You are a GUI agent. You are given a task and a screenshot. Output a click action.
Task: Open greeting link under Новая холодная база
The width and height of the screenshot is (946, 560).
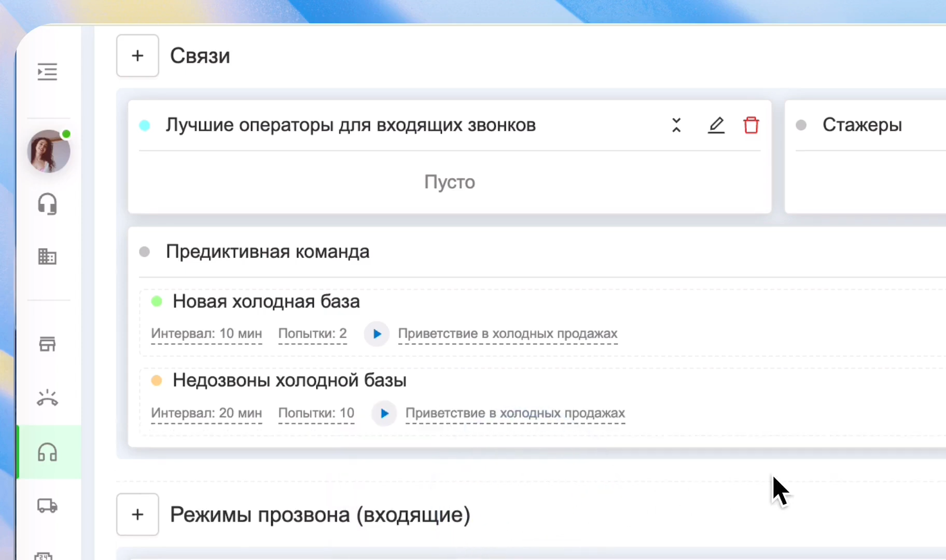508,334
